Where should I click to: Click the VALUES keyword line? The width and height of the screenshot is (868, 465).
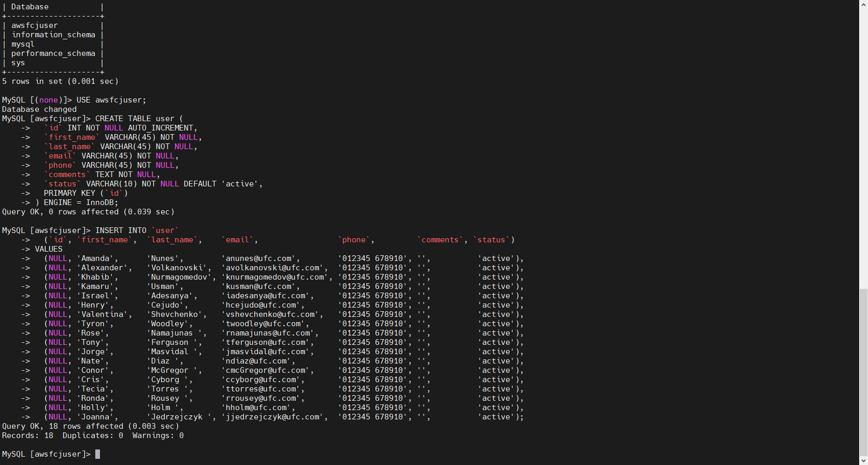pos(49,249)
